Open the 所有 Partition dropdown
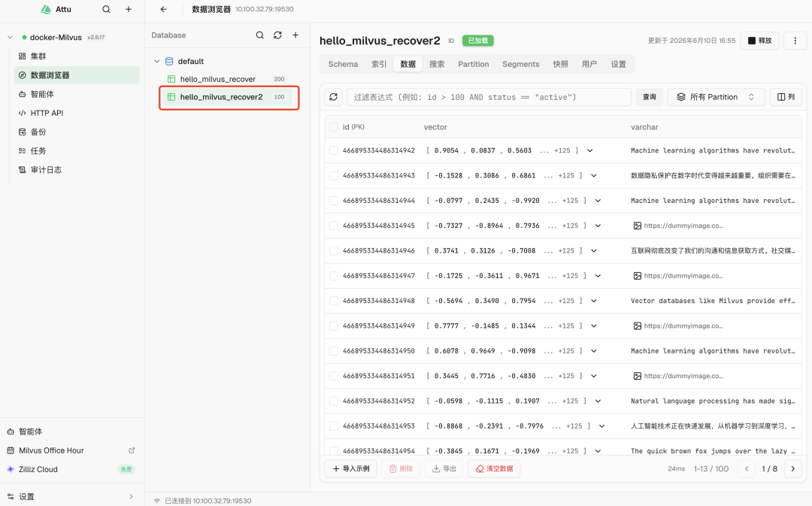The width and height of the screenshot is (812, 506). pyautogui.click(x=716, y=97)
